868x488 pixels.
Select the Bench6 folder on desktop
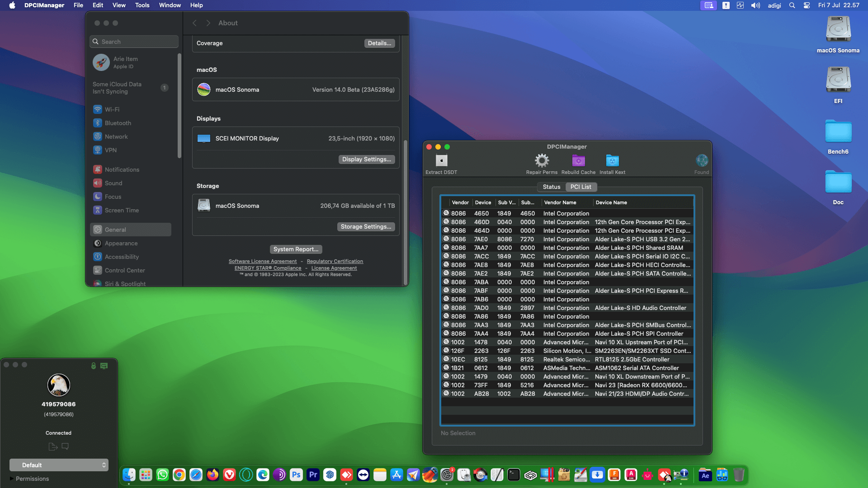(838, 136)
